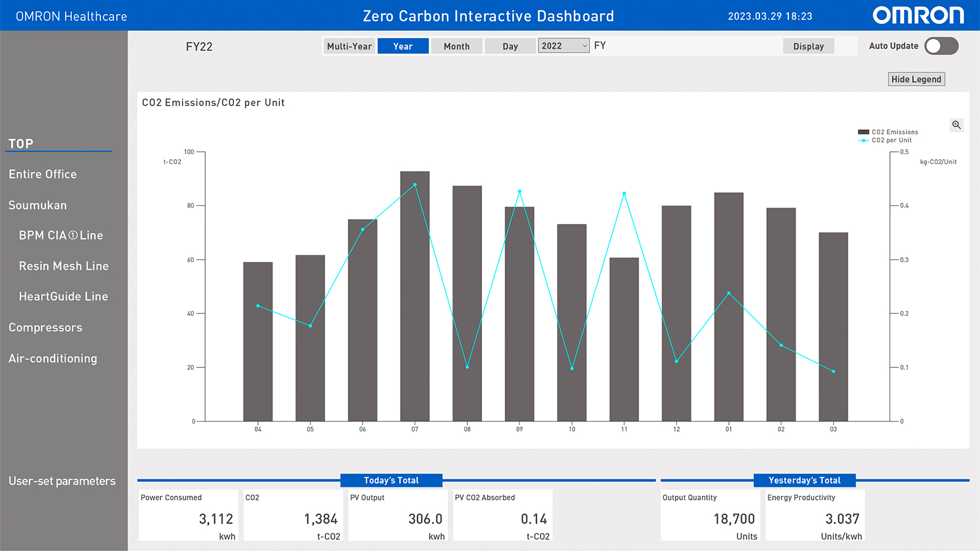Enable the Auto Update switch
Image resolution: width=980 pixels, height=551 pixels.
941,46
